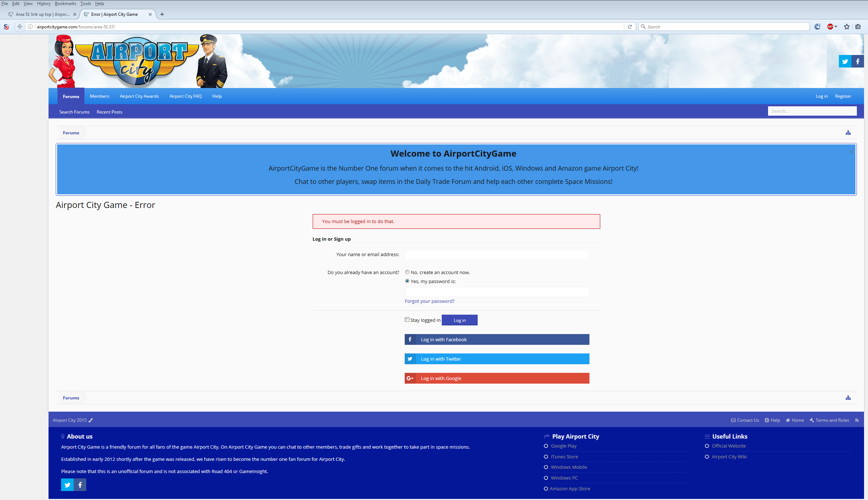The height and width of the screenshot is (500, 868).
Task: Open the Tools menu
Action: 86,4
